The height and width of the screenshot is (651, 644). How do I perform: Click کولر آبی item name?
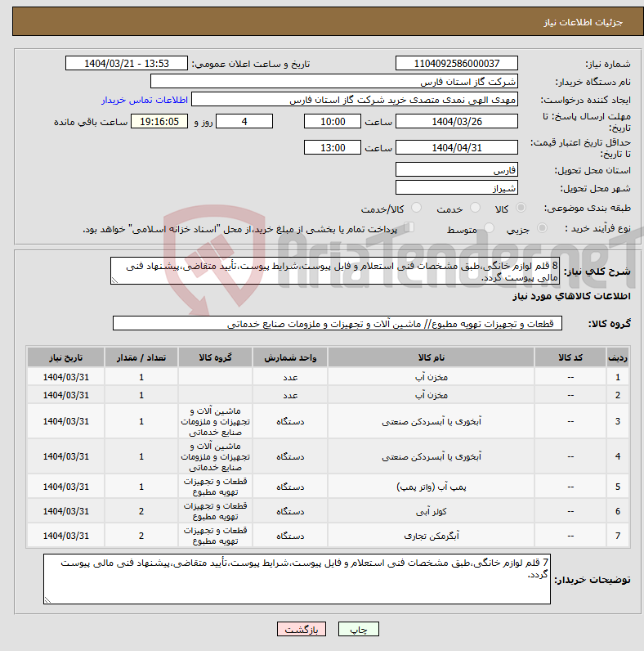click(x=432, y=511)
